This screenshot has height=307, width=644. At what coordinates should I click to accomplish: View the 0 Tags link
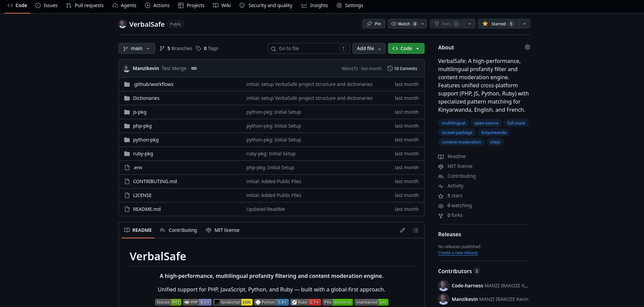coord(207,48)
